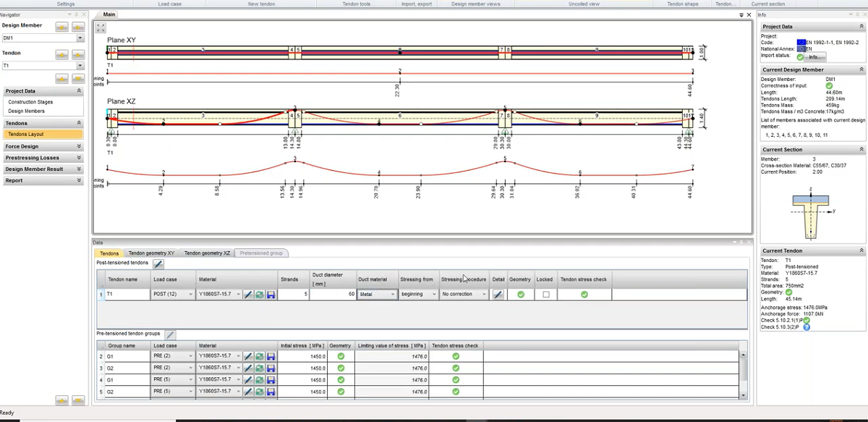This screenshot has width=868, height=422.
Task: Click the fit-to-view icon in Main view
Action: pos(101,28)
